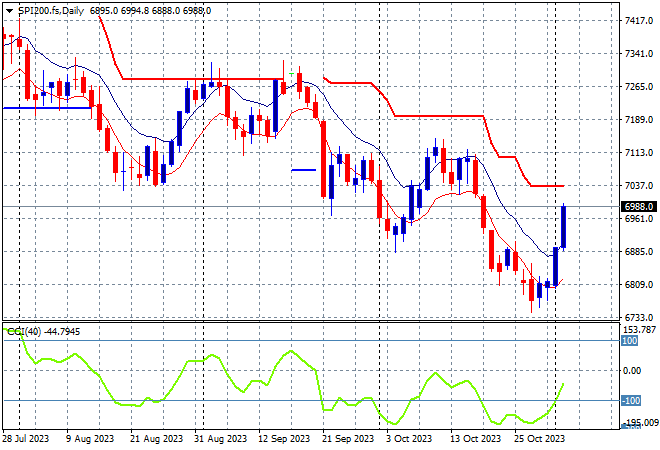
Task: Select the long blue horizontal line at far left
Action: click(47, 108)
